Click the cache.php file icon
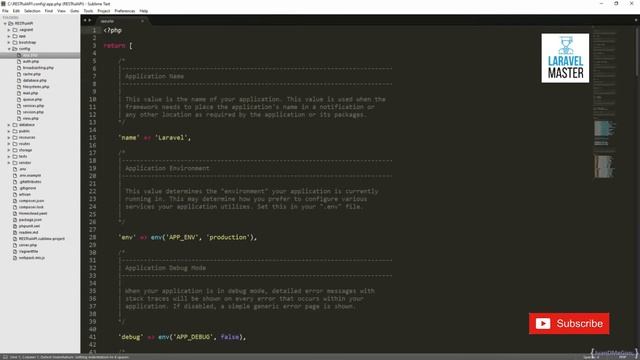 pos(19,74)
